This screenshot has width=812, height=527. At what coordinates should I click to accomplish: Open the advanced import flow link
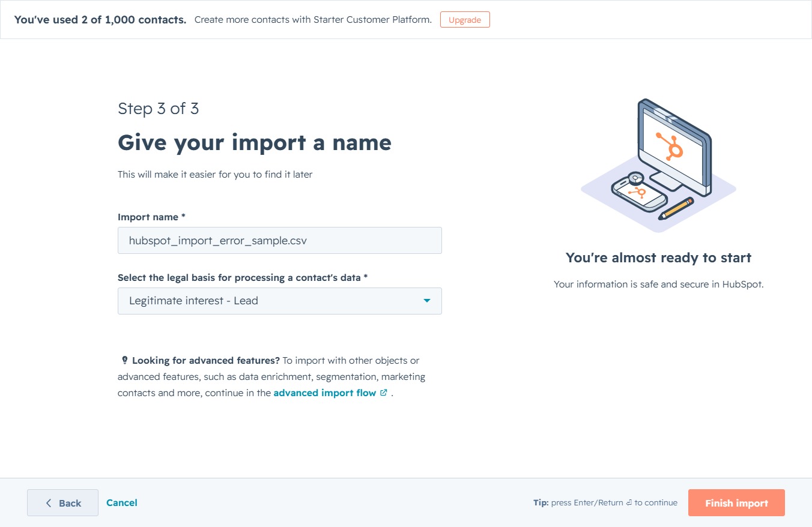click(x=325, y=393)
